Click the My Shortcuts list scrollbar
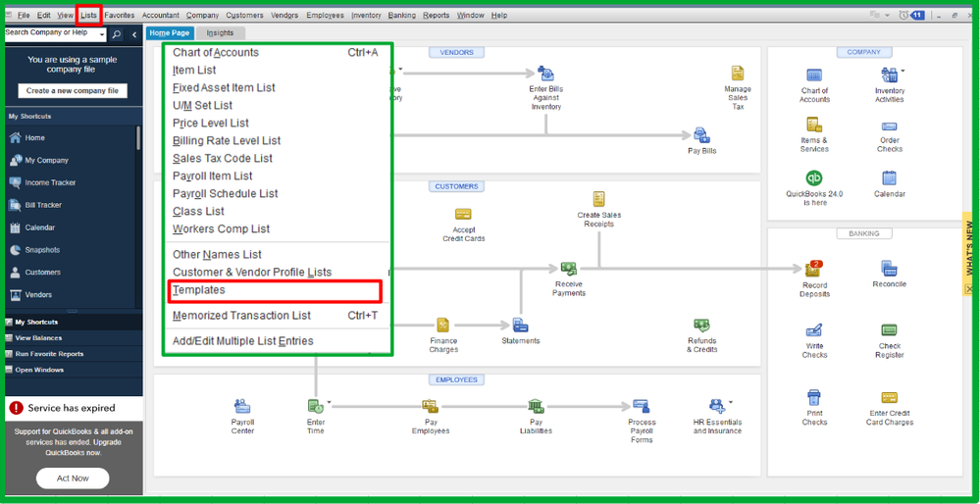This screenshot has width=980, height=504. point(138,137)
